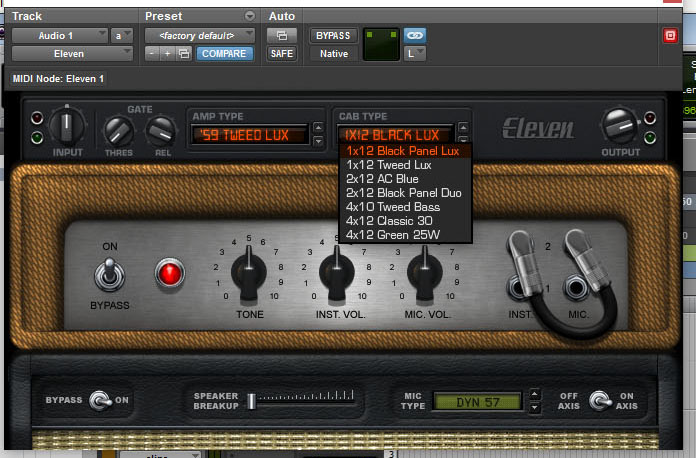The width and height of the screenshot is (696, 458).
Task: Flip the cabinet BYPASS/ON switch
Action: (x=100, y=401)
